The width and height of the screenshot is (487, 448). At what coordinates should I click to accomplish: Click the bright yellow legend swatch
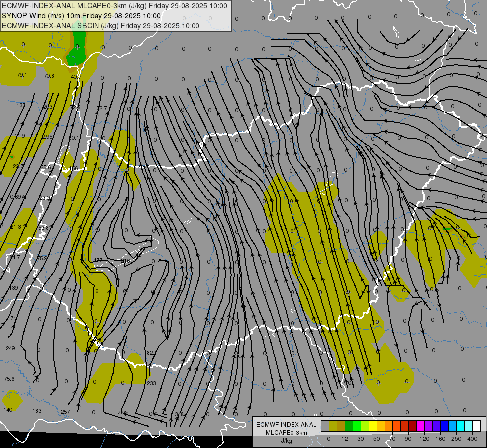(373, 426)
